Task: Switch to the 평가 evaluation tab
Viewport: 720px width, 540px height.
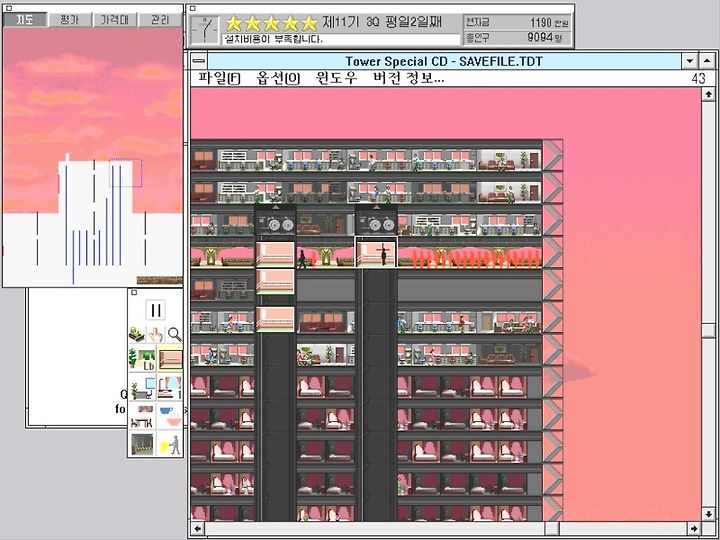Action: [x=69, y=19]
